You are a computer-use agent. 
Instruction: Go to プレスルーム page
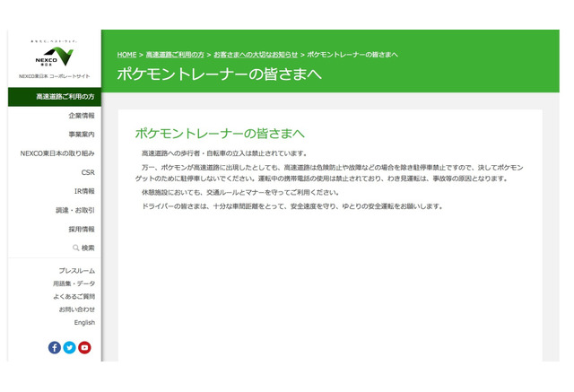click(x=77, y=271)
